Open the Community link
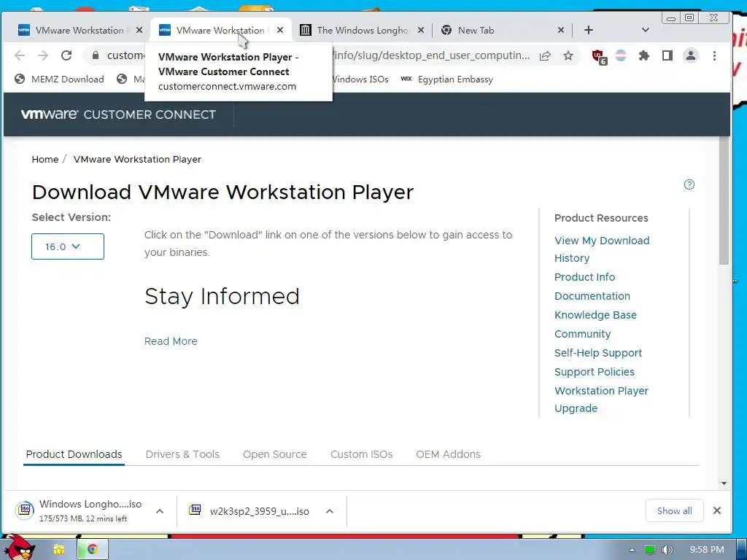 (x=582, y=334)
